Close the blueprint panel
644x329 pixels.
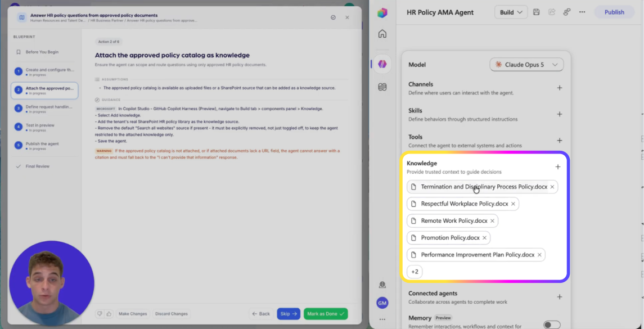[x=347, y=17]
